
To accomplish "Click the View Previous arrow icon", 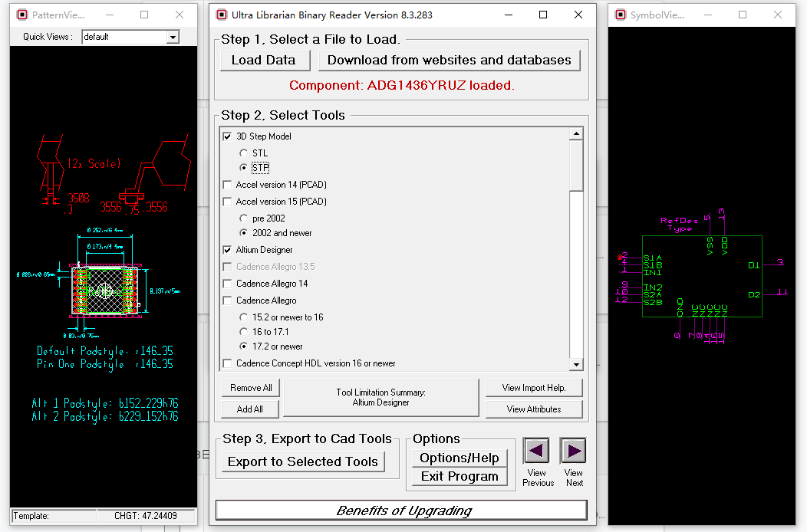I will 536,452.
